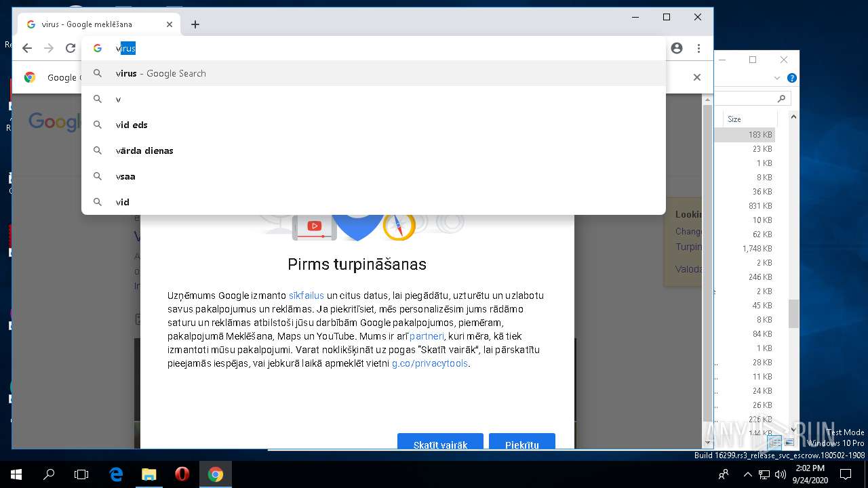The width and height of the screenshot is (868, 488).
Task: Close the 'virus - Google meklēšana' tab
Action: click(x=170, y=24)
